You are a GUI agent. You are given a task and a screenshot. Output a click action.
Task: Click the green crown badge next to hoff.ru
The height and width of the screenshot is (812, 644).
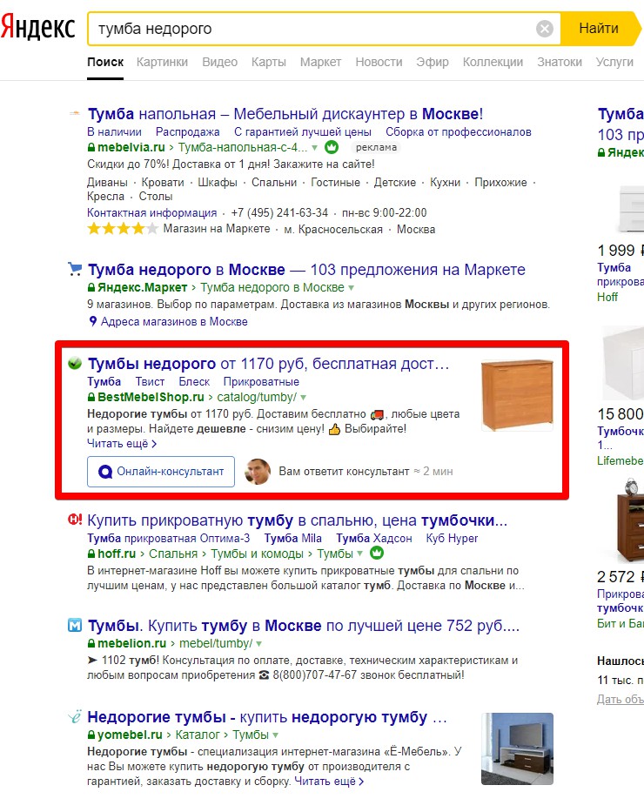pyautogui.click(x=377, y=553)
